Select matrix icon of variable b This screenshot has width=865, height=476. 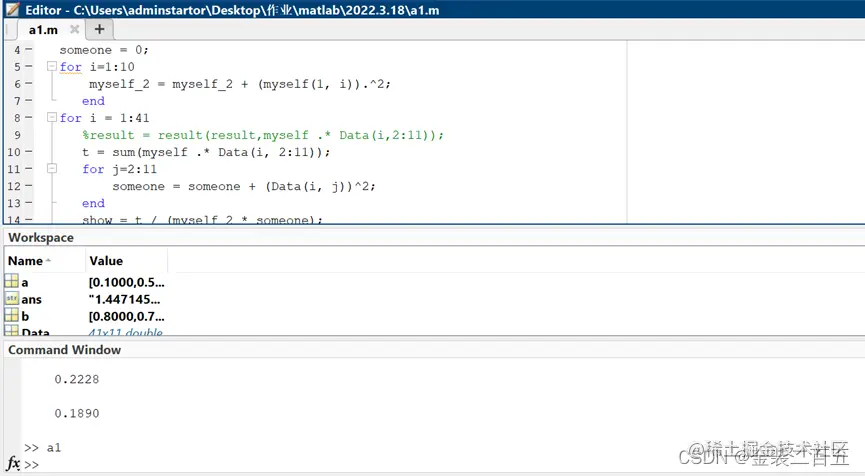[x=12, y=315]
